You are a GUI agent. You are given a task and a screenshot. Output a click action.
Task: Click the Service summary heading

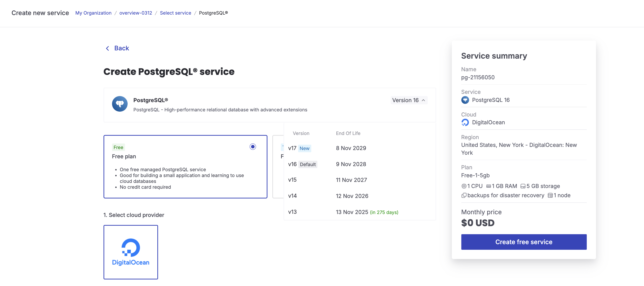point(494,56)
